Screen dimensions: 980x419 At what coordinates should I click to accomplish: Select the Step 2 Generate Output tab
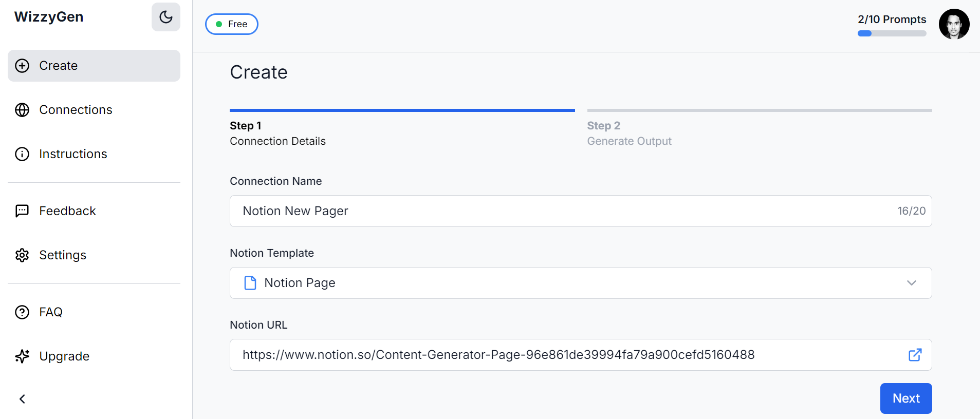pyautogui.click(x=629, y=133)
